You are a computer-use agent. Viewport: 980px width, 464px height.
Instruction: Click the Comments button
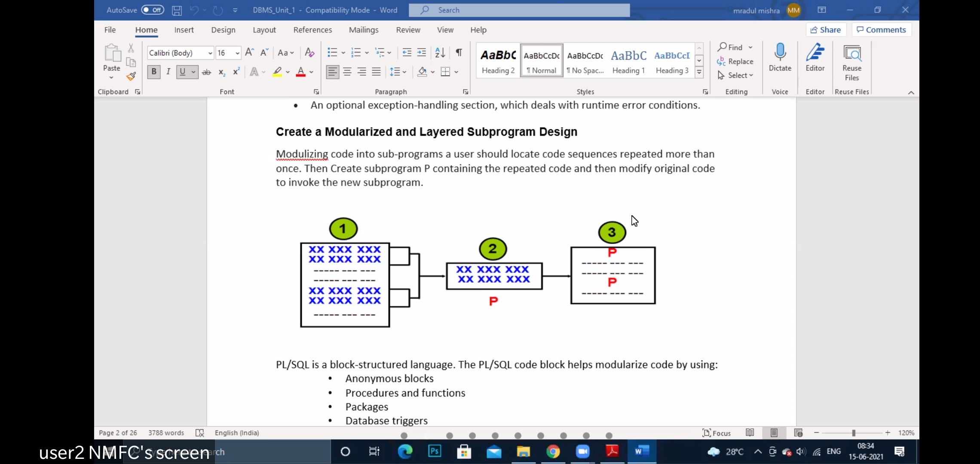881,30
